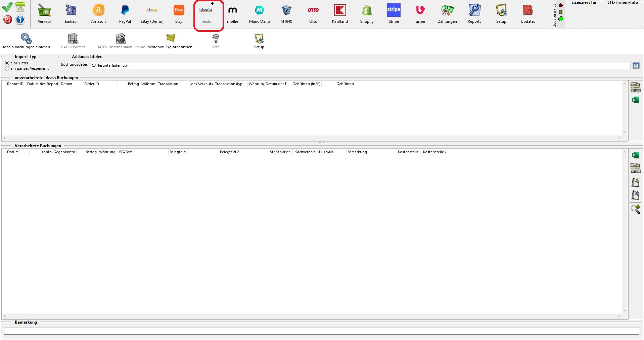Open the Amazon module
This screenshot has width=644, height=340.
[98, 13]
